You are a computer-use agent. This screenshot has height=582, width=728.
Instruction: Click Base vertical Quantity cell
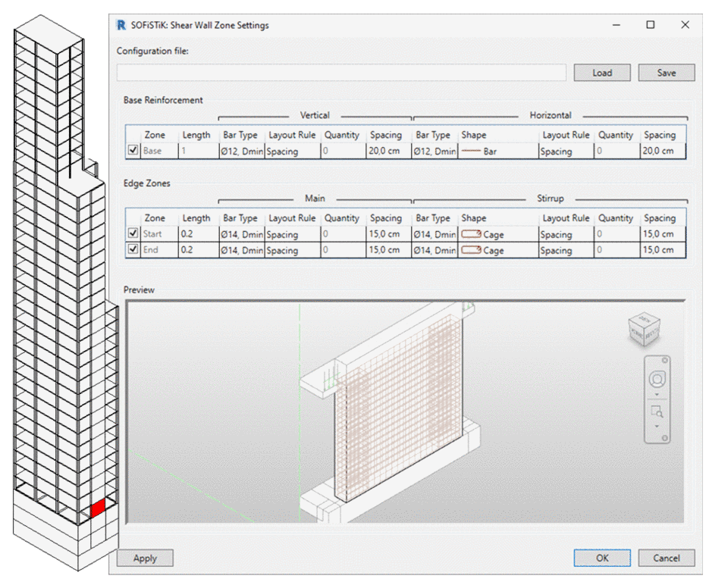coord(343,152)
